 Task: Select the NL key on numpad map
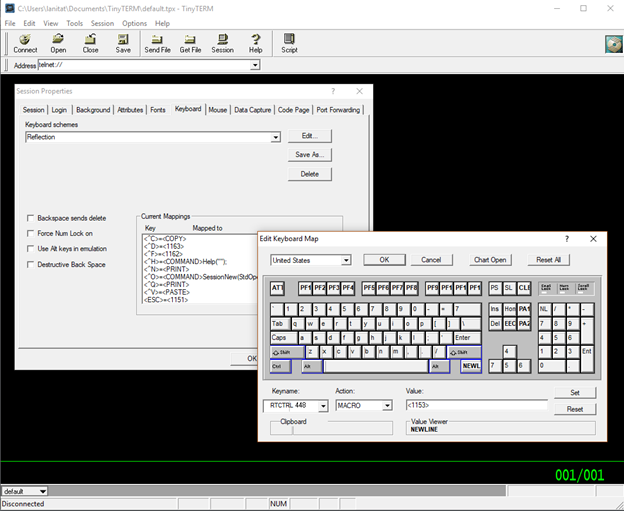pyautogui.click(x=544, y=309)
